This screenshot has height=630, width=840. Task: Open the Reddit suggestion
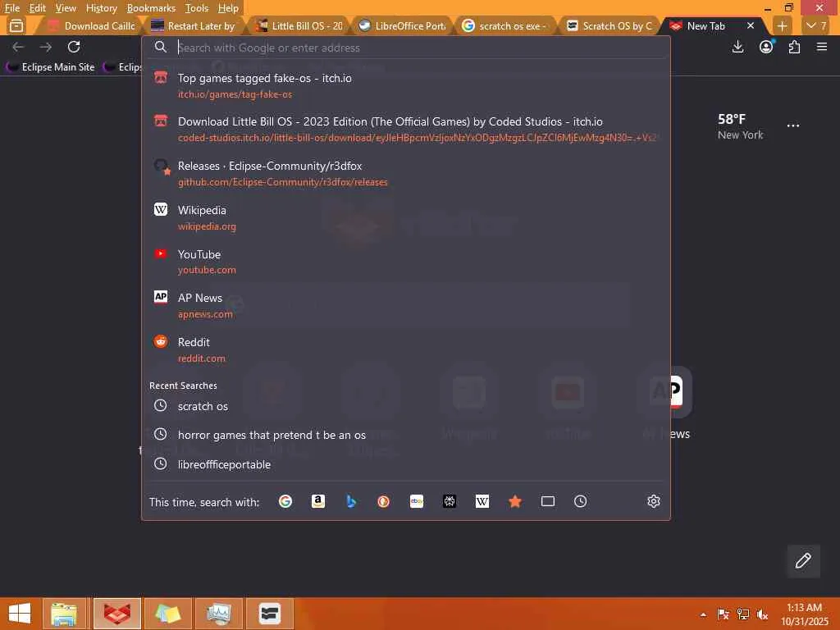click(x=406, y=349)
